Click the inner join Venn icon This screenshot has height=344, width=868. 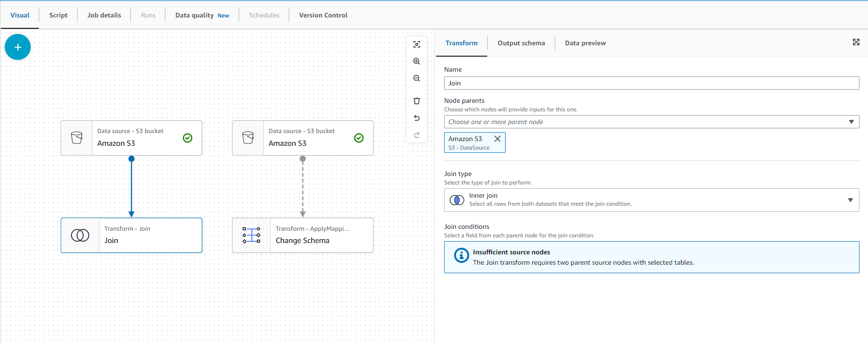point(457,200)
